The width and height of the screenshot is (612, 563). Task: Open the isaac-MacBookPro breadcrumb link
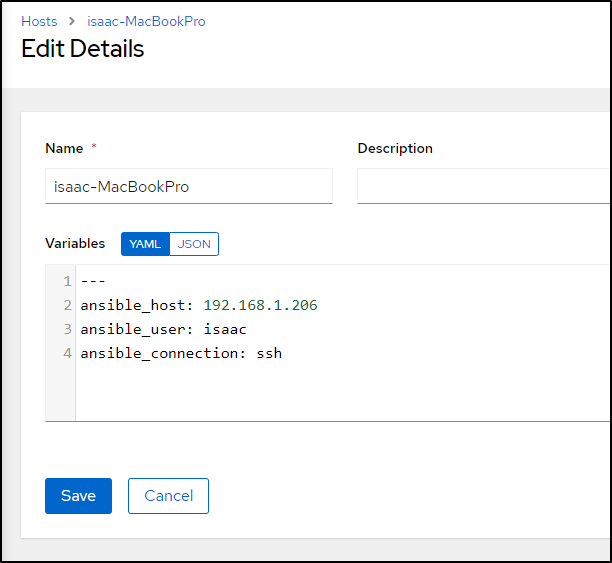[146, 21]
